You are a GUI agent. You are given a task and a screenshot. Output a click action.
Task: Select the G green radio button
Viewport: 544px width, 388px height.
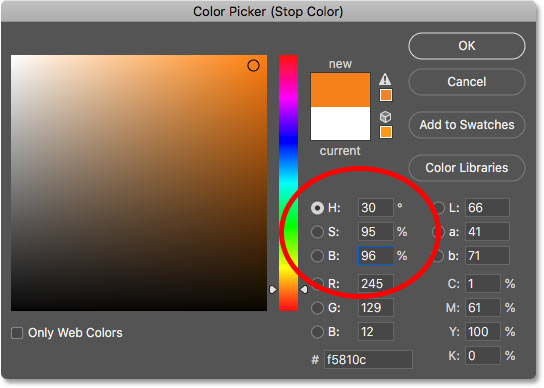317,308
